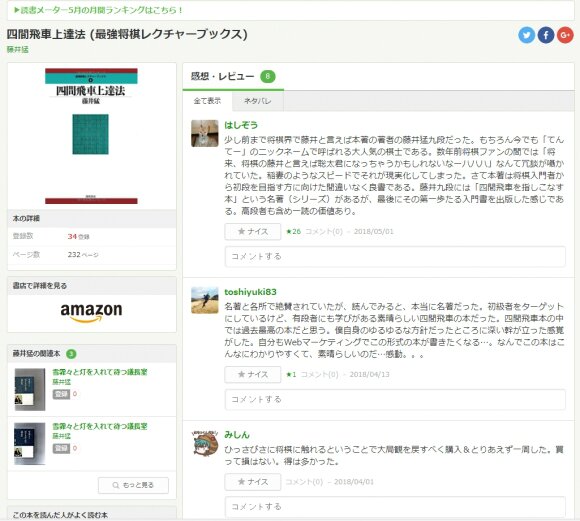Open the toshiyuki83 username link
Viewport: 580px width, 521px height.
[x=250, y=292]
